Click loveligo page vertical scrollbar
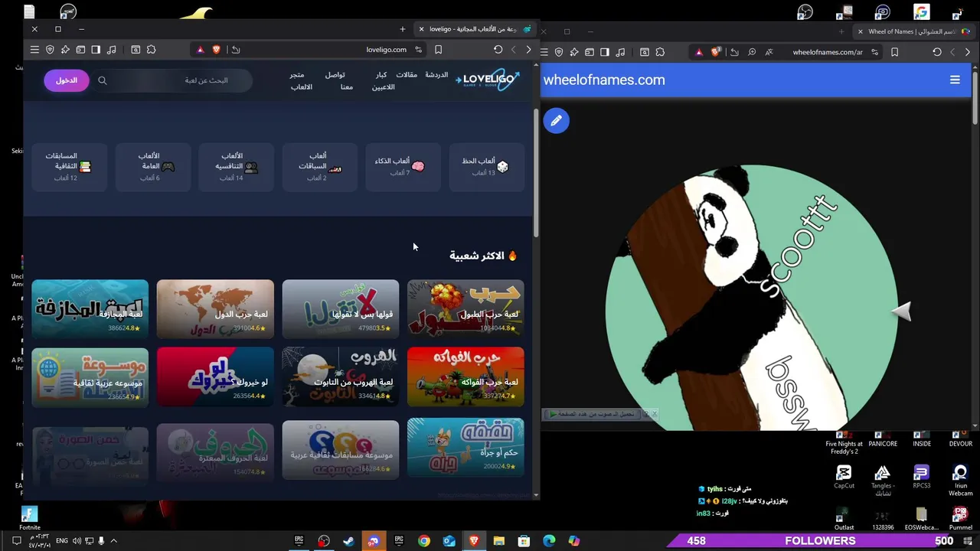This screenshot has height=551, width=980. pyautogui.click(x=536, y=172)
